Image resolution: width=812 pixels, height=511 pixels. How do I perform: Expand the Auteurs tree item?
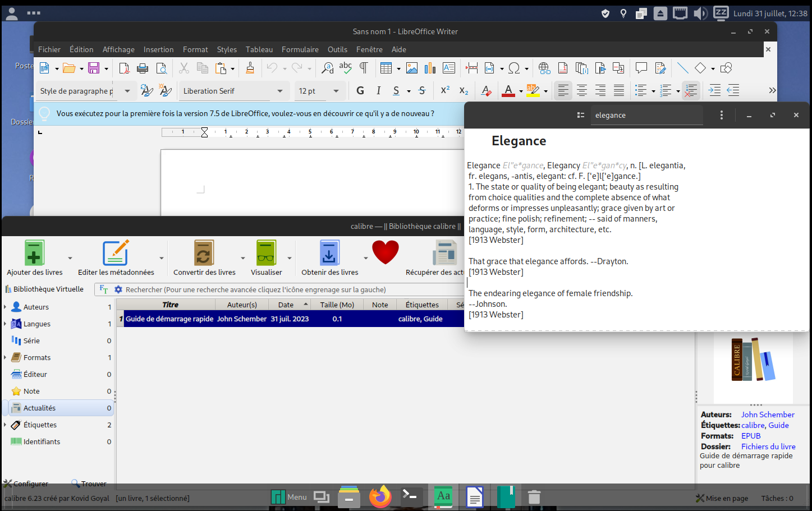6,307
